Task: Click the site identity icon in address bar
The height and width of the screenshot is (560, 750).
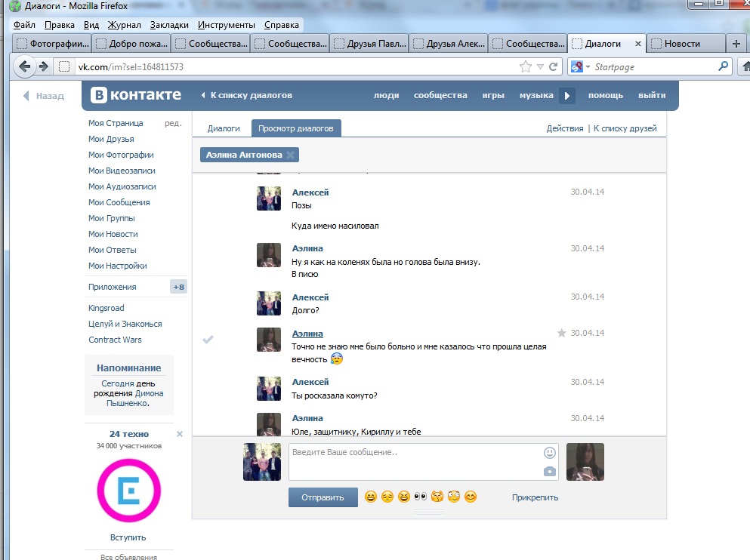Action: point(64,67)
